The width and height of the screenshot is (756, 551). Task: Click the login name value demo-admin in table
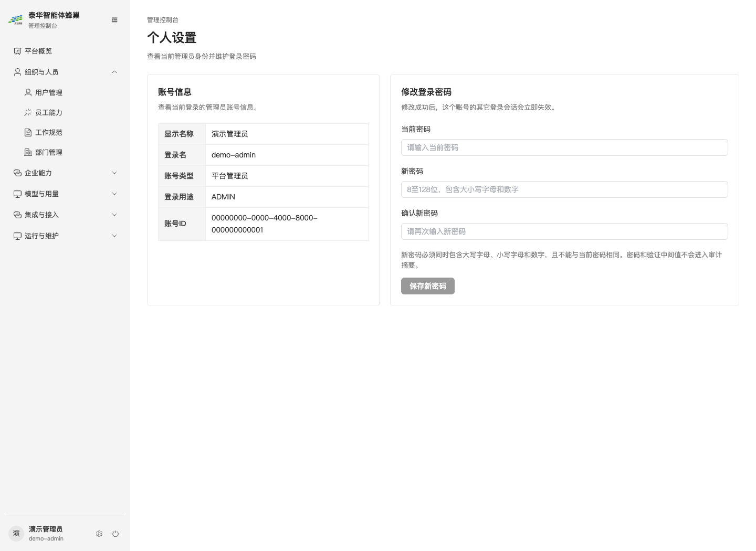[x=234, y=155]
